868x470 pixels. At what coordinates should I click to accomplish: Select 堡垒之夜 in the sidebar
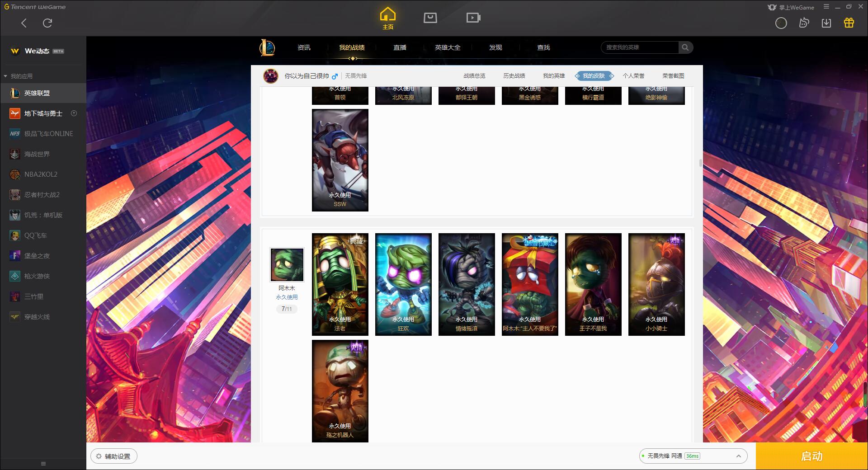pos(43,256)
